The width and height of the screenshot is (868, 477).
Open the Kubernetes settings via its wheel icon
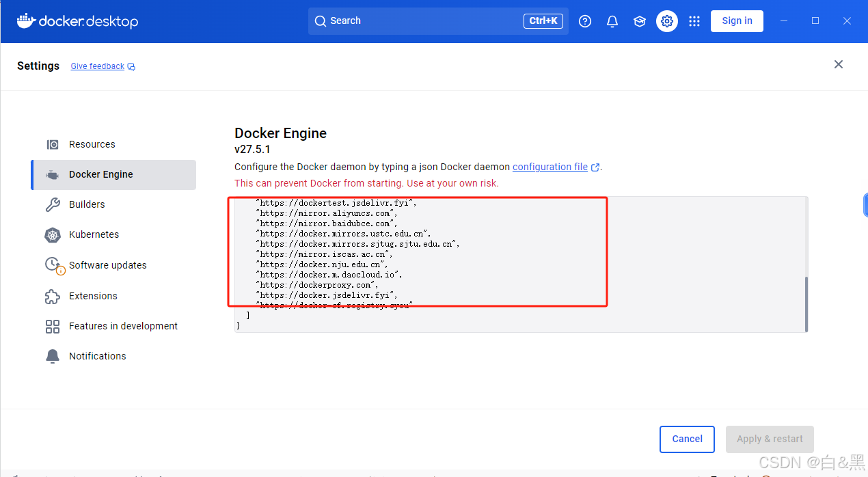53,234
